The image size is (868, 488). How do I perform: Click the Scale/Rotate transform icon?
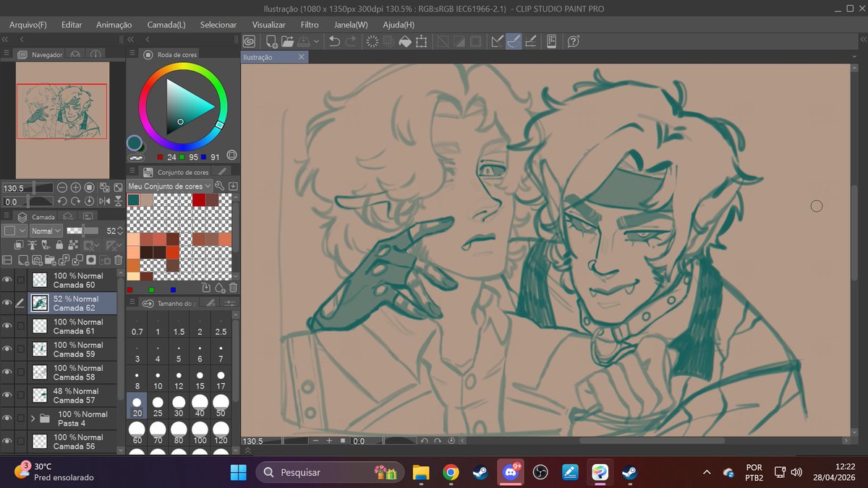(x=422, y=41)
